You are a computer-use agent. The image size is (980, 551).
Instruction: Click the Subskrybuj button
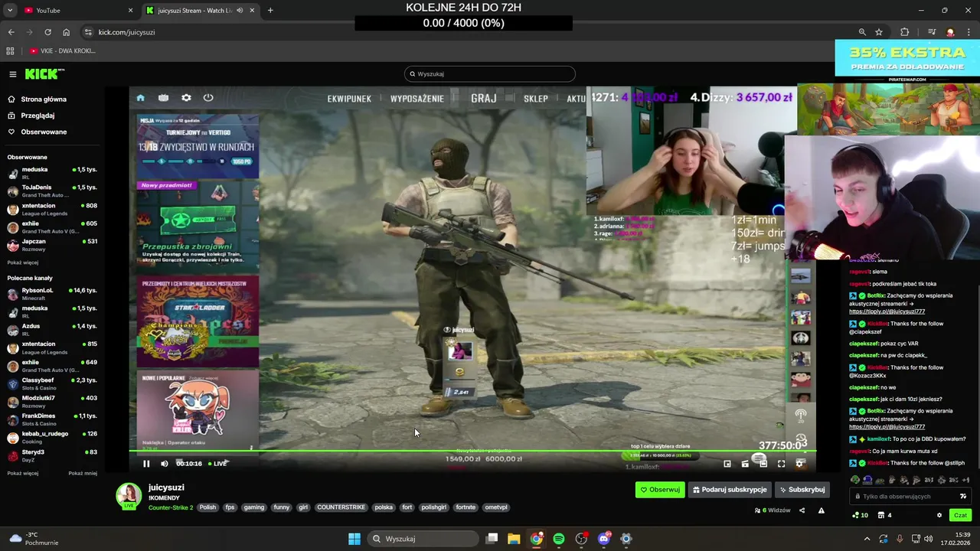(x=802, y=490)
